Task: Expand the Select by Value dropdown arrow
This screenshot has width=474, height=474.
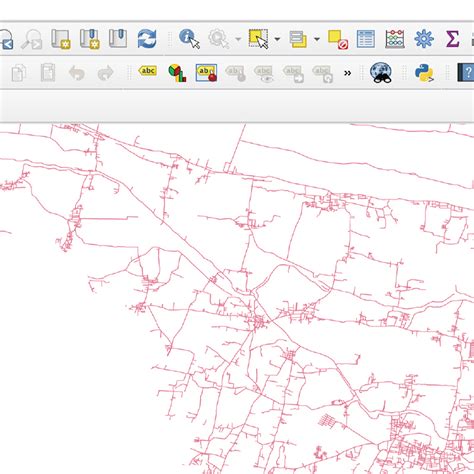Action: (x=317, y=39)
